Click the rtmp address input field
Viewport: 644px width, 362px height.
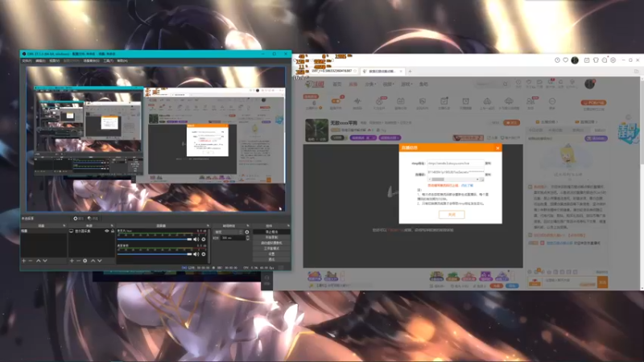pyautogui.click(x=456, y=163)
